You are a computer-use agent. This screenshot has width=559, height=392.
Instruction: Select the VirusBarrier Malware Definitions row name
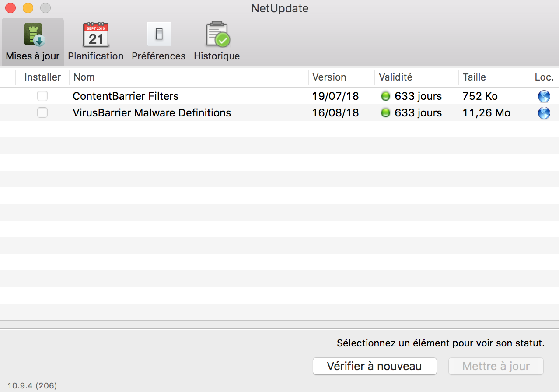(152, 113)
